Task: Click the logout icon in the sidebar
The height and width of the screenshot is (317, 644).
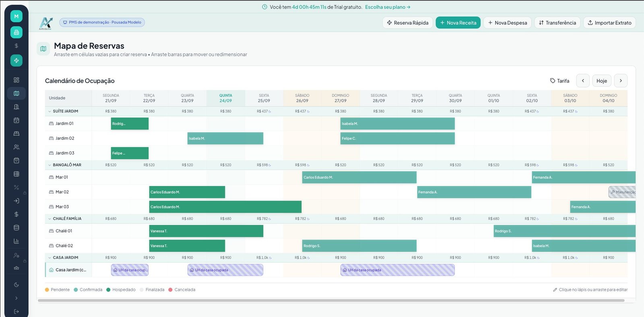Action: pos(17,311)
